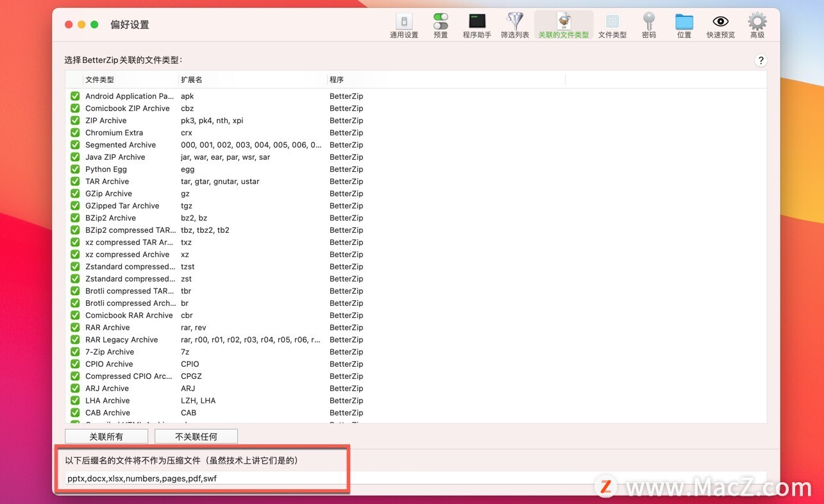Click BetterZip program cell in 7-Zip Archive row
This screenshot has height=504, width=824.
(x=346, y=352)
